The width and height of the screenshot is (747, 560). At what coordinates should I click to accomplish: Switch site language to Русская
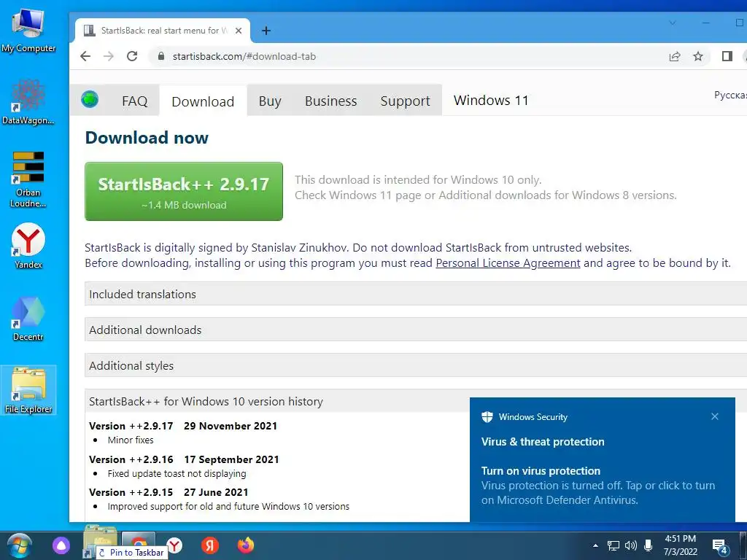pyautogui.click(x=730, y=96)
